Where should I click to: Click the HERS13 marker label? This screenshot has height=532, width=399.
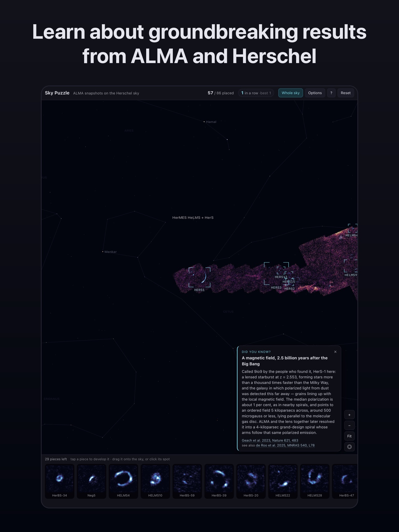point(281,277)
